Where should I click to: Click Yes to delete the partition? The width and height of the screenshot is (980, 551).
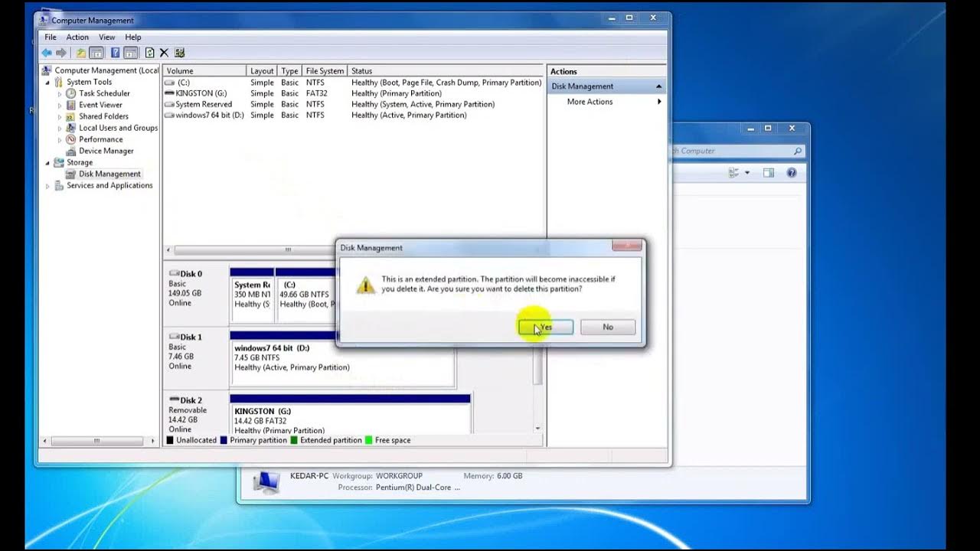(x=546, y=327)
